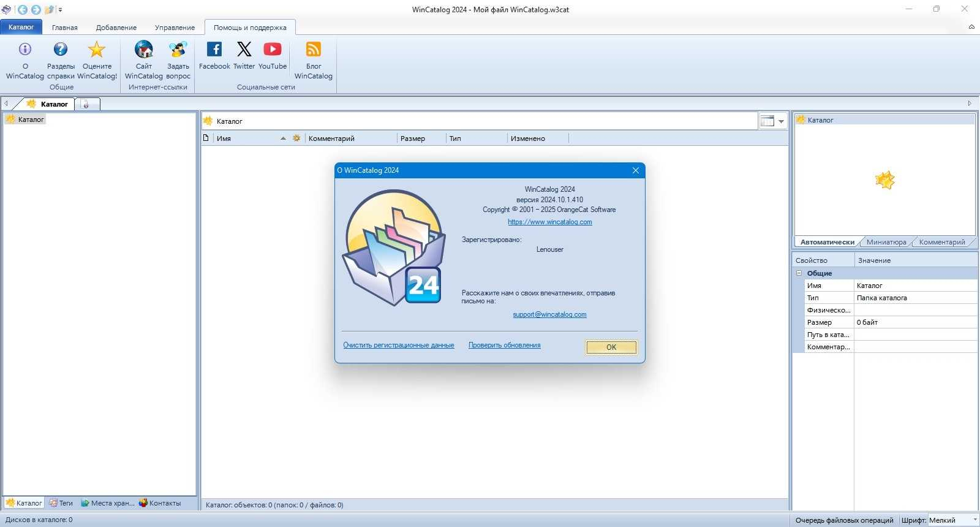Open the WinCatalog website globe icon
980x527 pixels.
click(x=144, y=49)
